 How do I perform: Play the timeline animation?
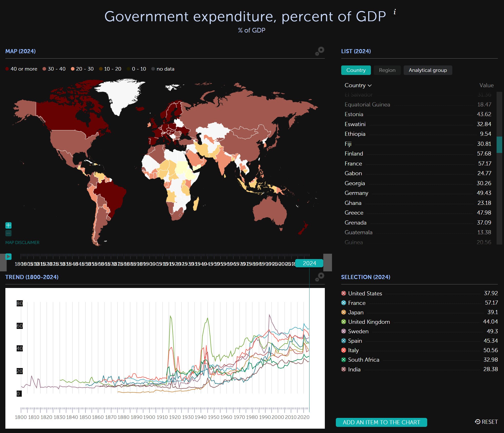click(8, 257)
